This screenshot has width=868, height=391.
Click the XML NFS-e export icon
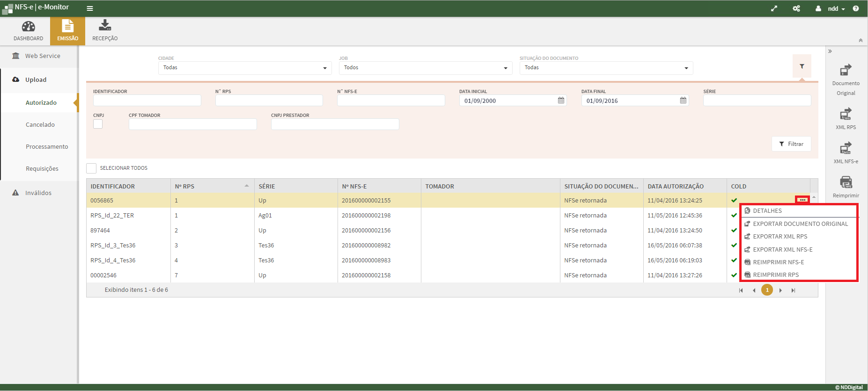coord(846,148)
